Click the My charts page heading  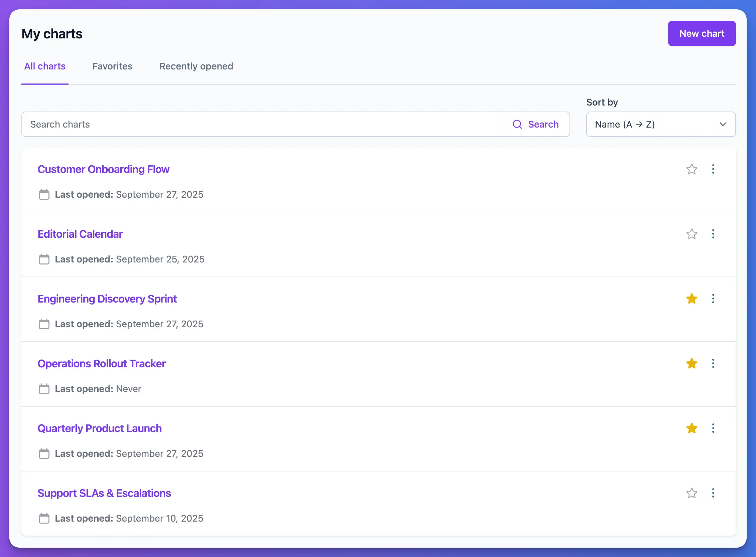point(52,34)
